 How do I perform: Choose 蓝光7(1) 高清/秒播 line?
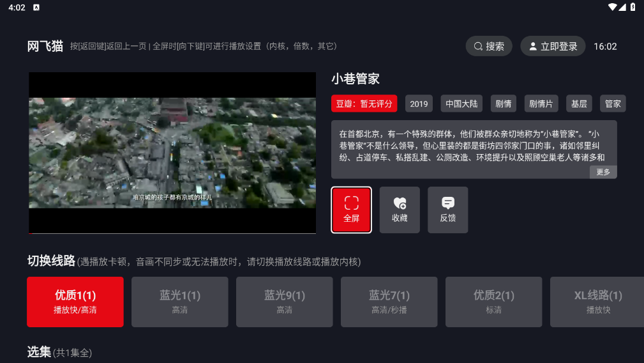(389, 302)
